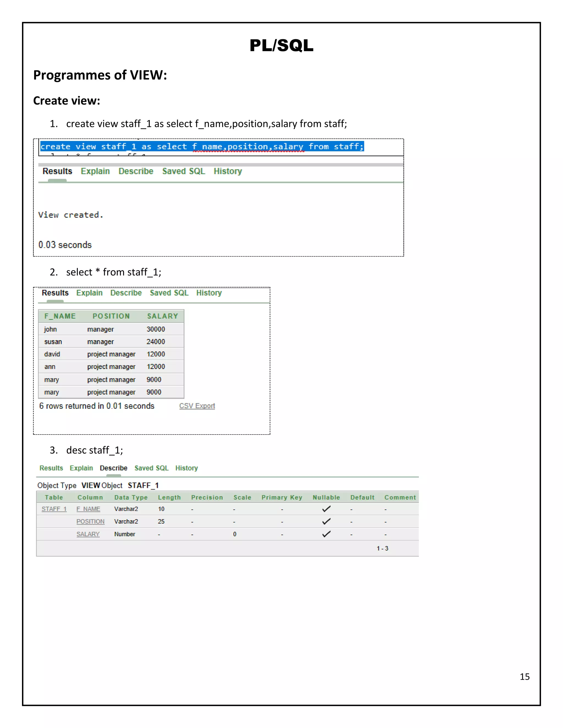Open the STAFF_1 table link
This screenshot has height=728, width=563.
[54, 509]
